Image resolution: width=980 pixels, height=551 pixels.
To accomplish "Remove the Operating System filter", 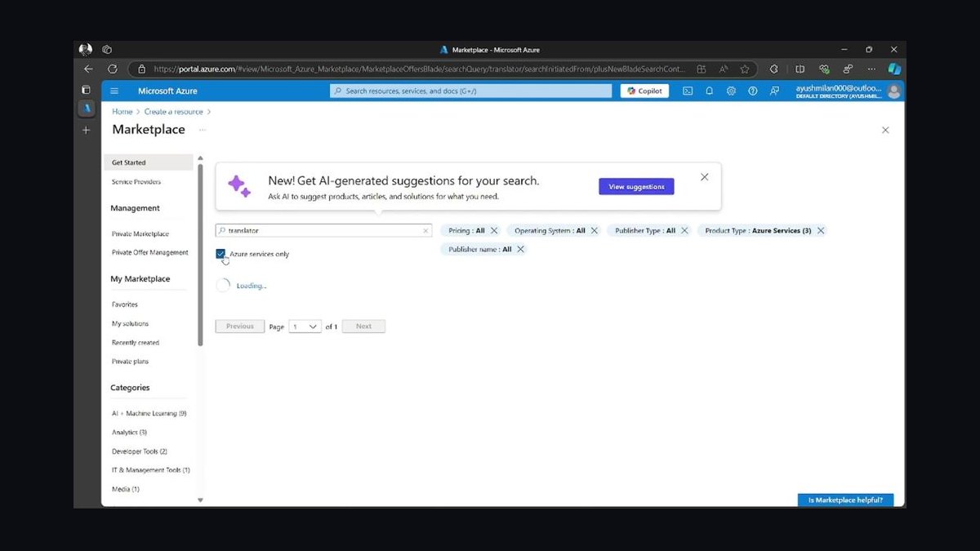I will tap(594, 231).
